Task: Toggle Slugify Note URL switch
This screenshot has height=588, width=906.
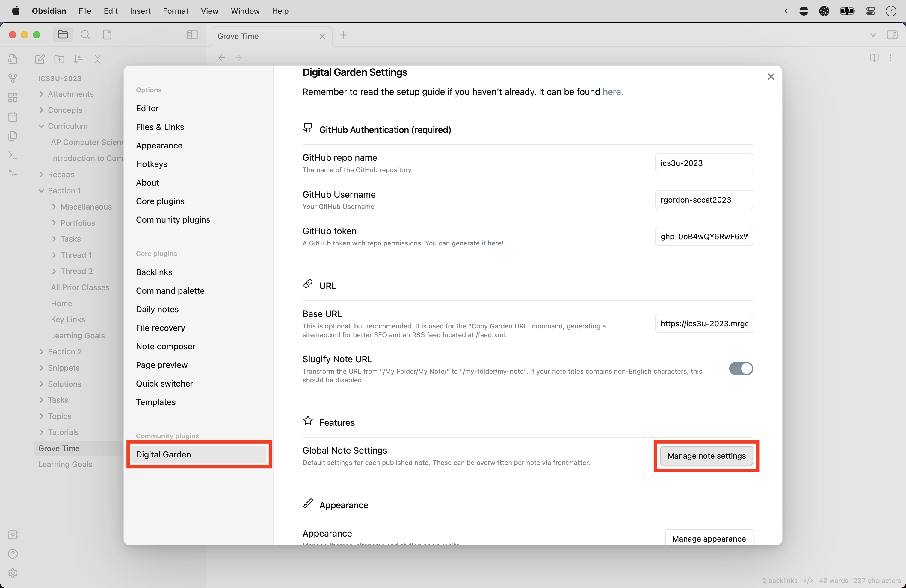Action: tap(741, 368)
